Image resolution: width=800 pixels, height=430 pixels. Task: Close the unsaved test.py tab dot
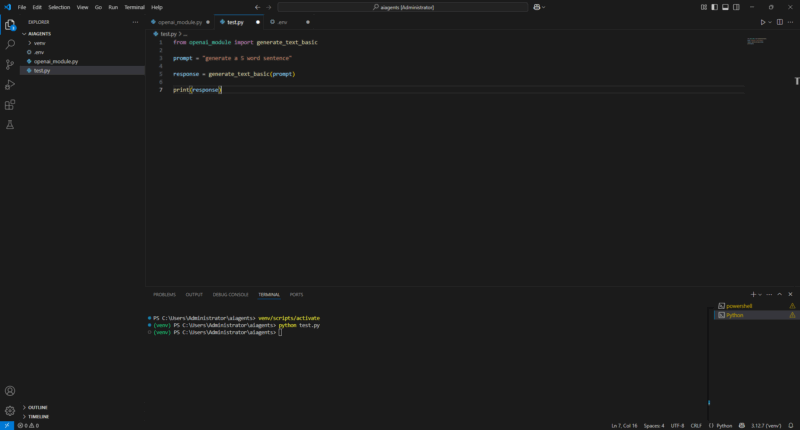(x=258, y=22)
